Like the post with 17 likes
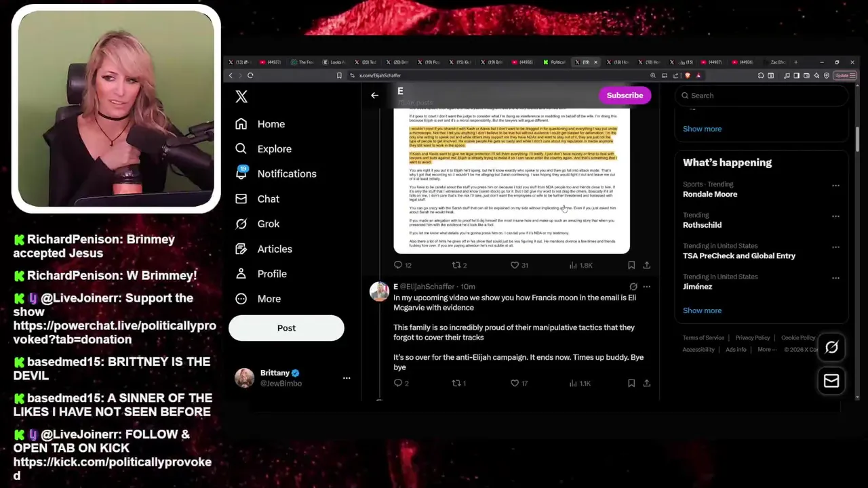Viewport: 868px width, 488px height. pyautogui.click(x=519, y=383)
